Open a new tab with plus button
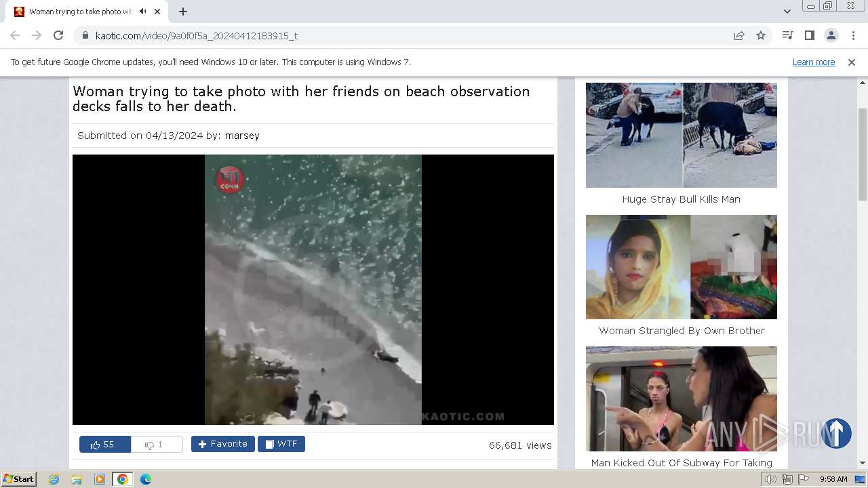The width and height of the screenshot is (868, 488). 182,12
